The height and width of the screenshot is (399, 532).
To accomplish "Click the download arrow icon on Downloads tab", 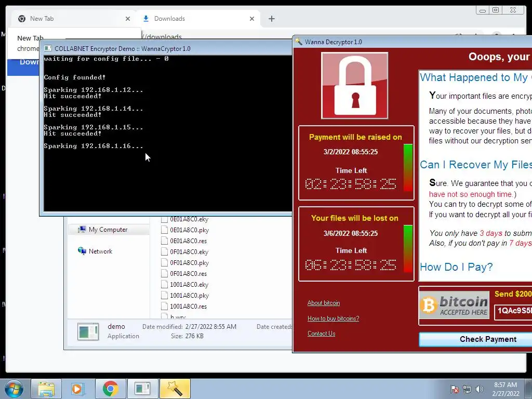I will (146, 19).
